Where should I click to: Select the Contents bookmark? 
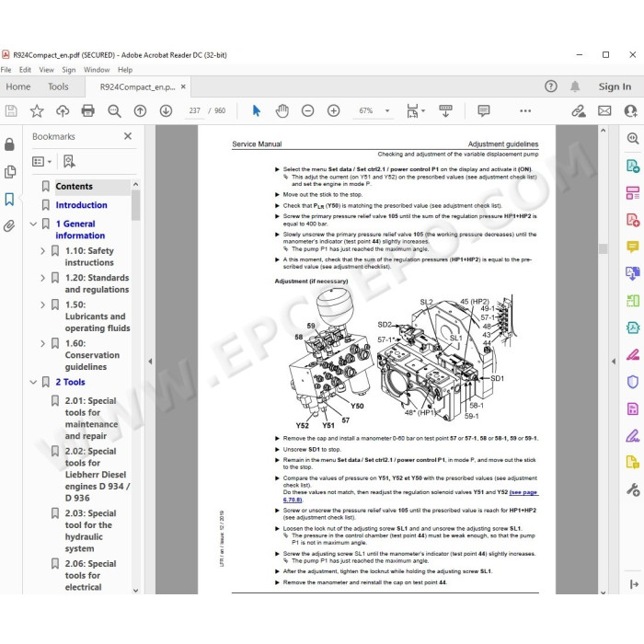pyautogui.click(x=74, y=186)
